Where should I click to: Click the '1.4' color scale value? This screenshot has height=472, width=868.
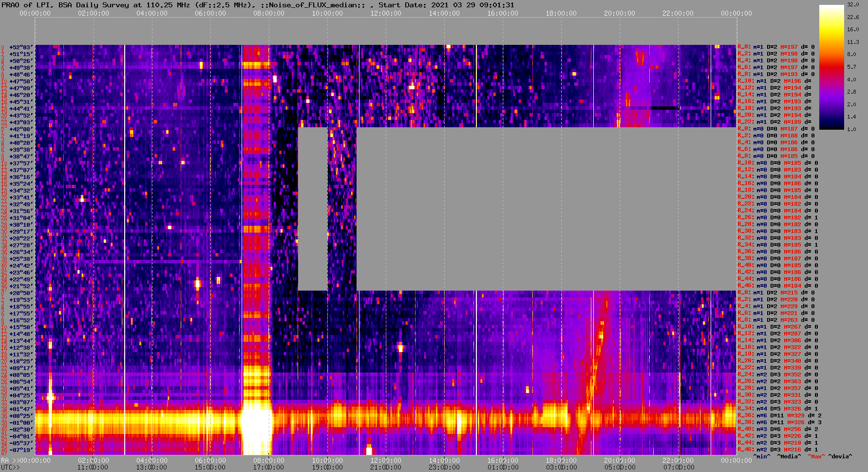851,117
